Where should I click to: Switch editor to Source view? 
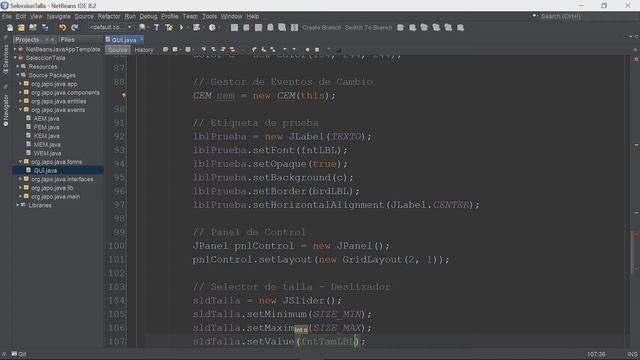(118, 50)
